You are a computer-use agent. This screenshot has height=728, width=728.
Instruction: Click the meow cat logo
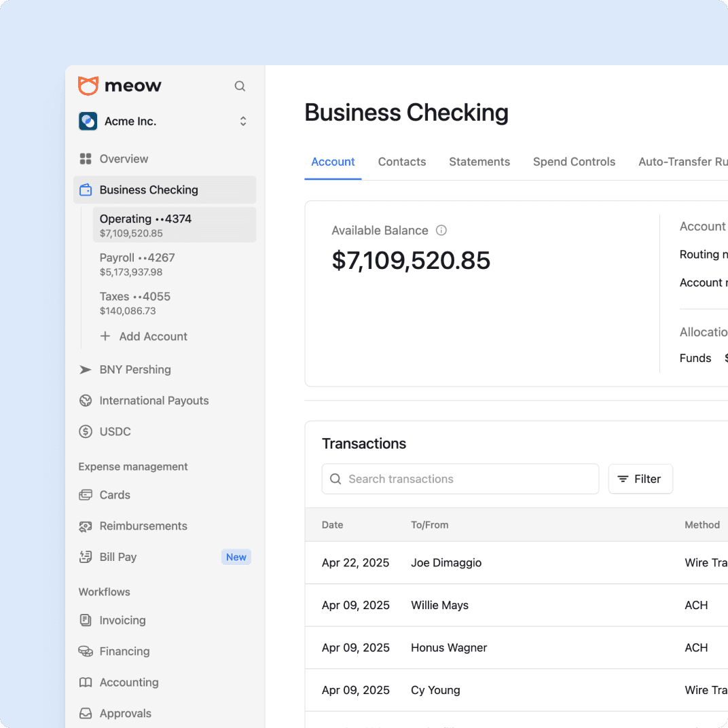(88, 86)
